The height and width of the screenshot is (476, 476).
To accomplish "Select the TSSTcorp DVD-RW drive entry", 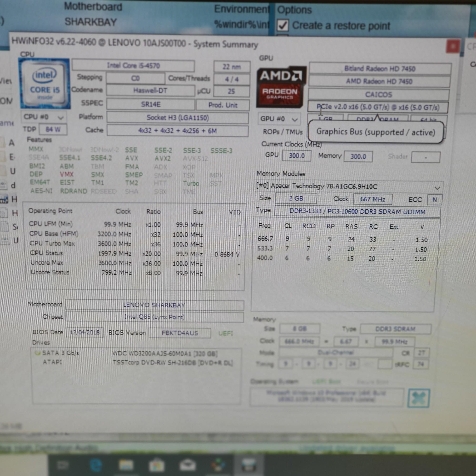I will 173,363.
